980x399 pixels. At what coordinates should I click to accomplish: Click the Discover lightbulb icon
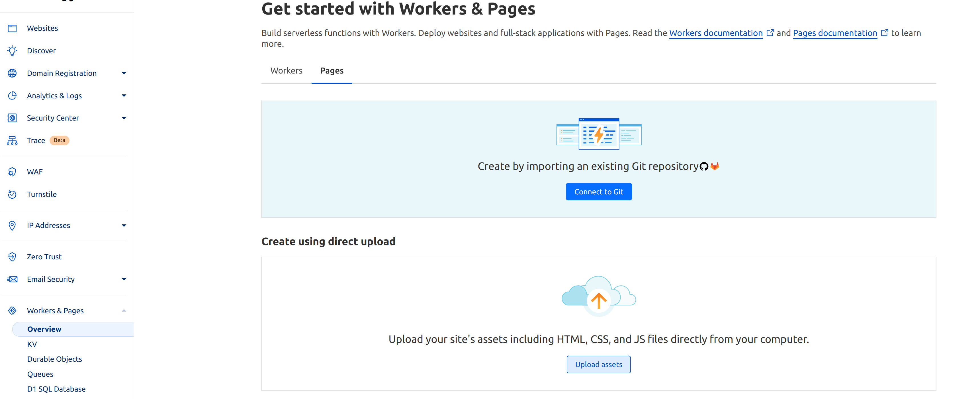coord(12,51)
